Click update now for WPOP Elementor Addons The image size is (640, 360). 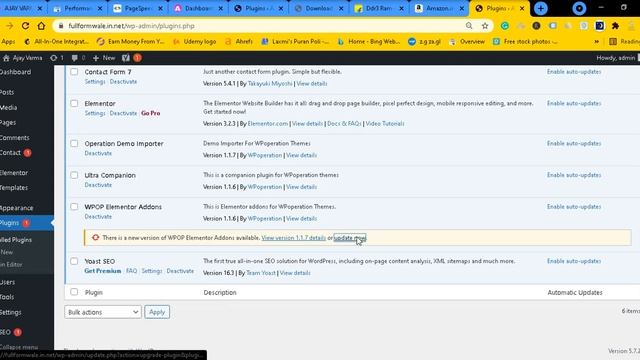350,238
